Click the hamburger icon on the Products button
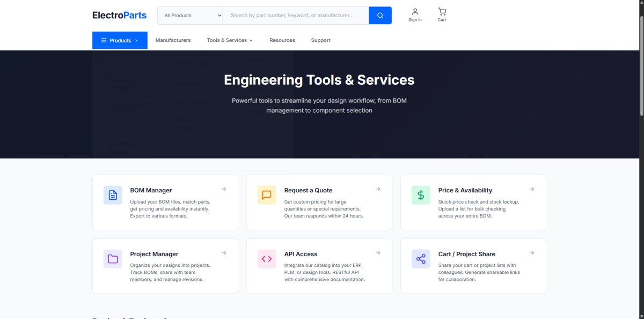 [105, 40]
